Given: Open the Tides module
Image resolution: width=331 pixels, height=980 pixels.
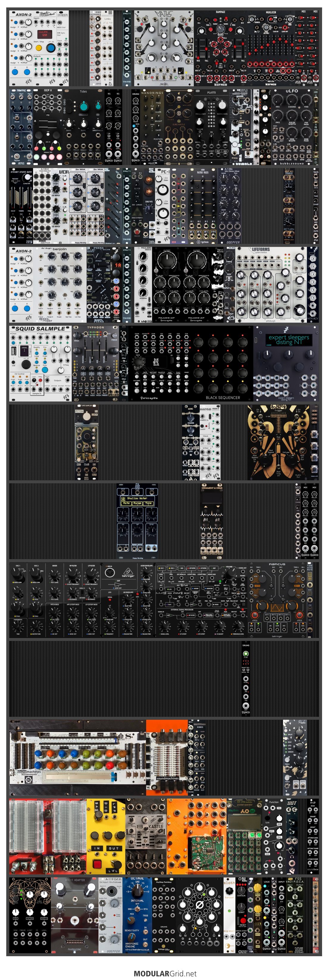Looking at the screenshot, I should pos(83,127).
